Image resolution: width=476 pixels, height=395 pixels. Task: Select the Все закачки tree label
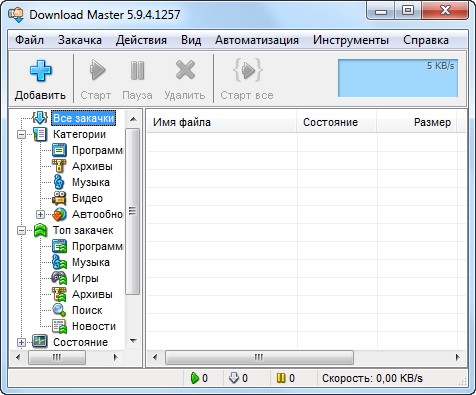point(83,118)
